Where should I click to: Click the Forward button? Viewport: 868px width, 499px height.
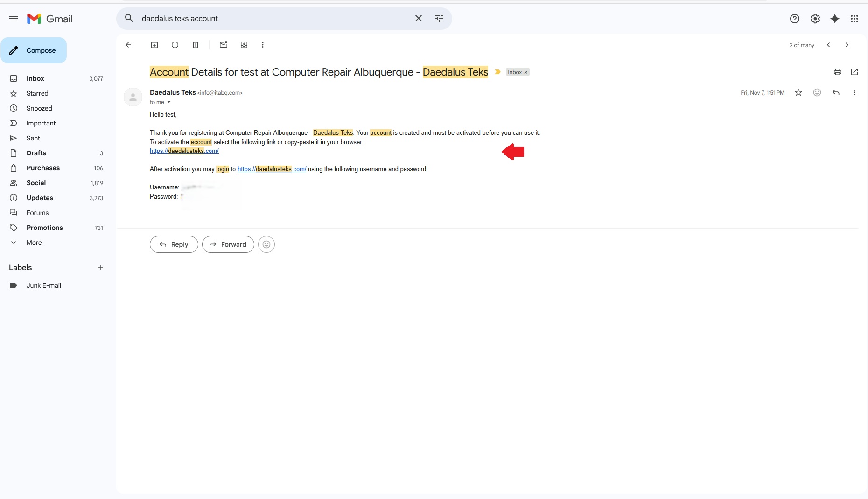[228, 244]
